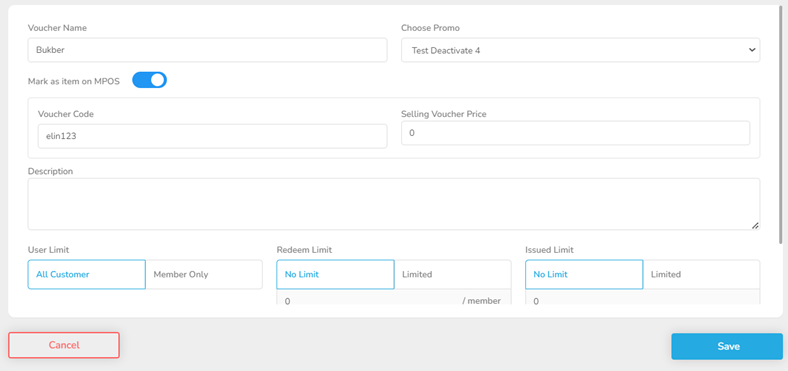Image resolution: width=788 pixels, height=371 pixels.
Task: Select All Customer user limit
Action: point(86,274)
